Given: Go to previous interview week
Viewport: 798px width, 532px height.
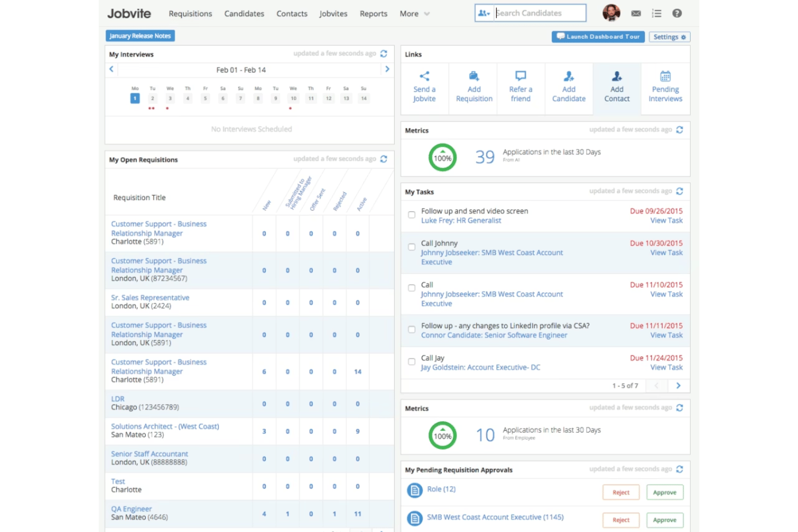Looking at the screenshot, I should (112, 69).
